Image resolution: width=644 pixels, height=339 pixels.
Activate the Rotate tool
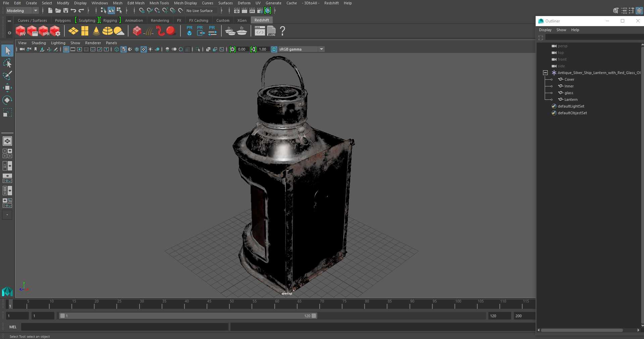(x=7, y=100)
